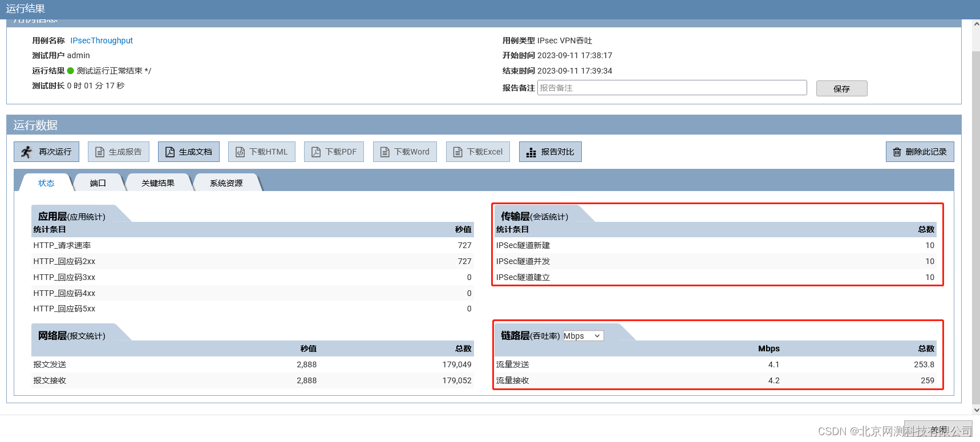Click the test user value admin
Viewport: 980px width, 442px height.
tap(79, 55)
